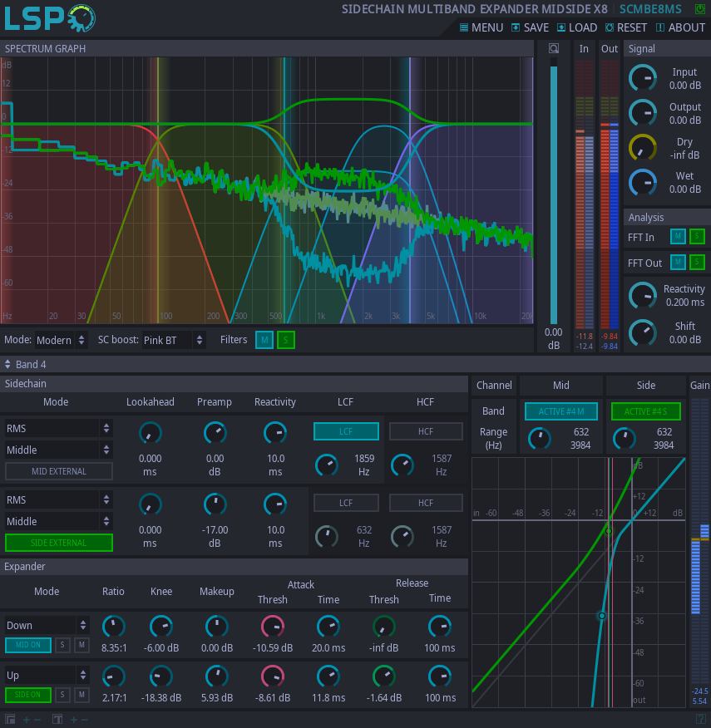
Task: Click the LSP logo
Action: (49, 17)
